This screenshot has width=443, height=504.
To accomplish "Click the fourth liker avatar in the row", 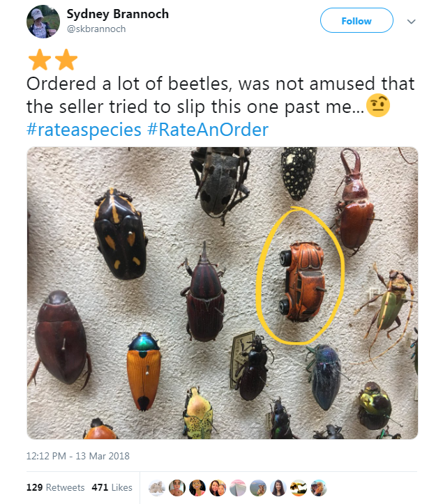I will click(x=218, y=487).
